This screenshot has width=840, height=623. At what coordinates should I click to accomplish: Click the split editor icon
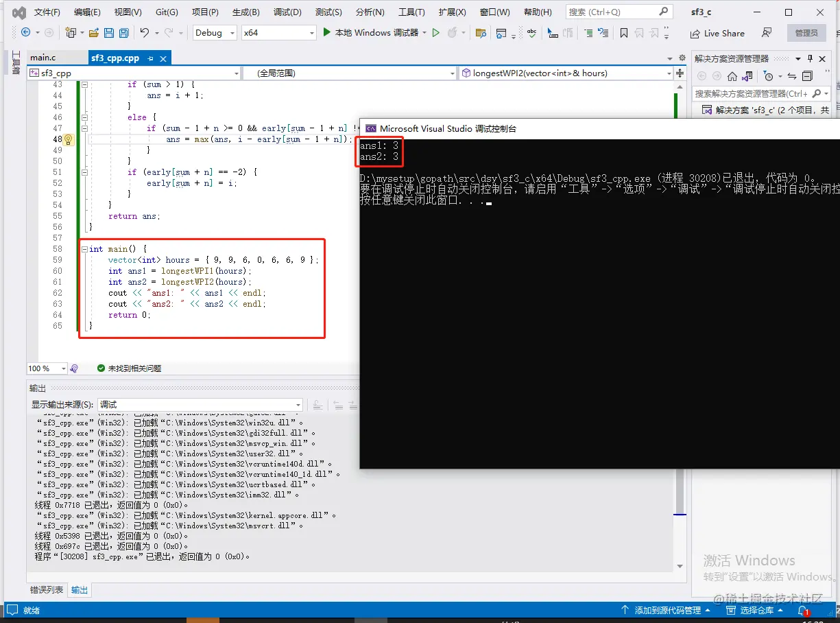point(680,73)
